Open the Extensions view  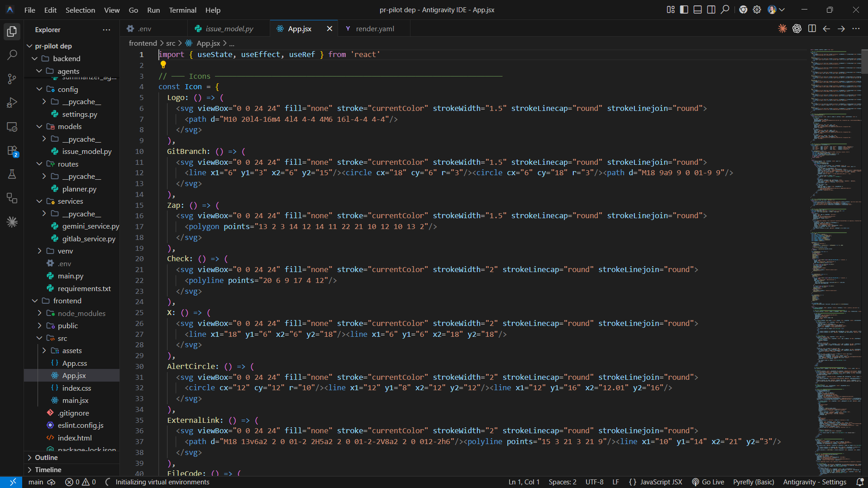[x=12, y=151]
